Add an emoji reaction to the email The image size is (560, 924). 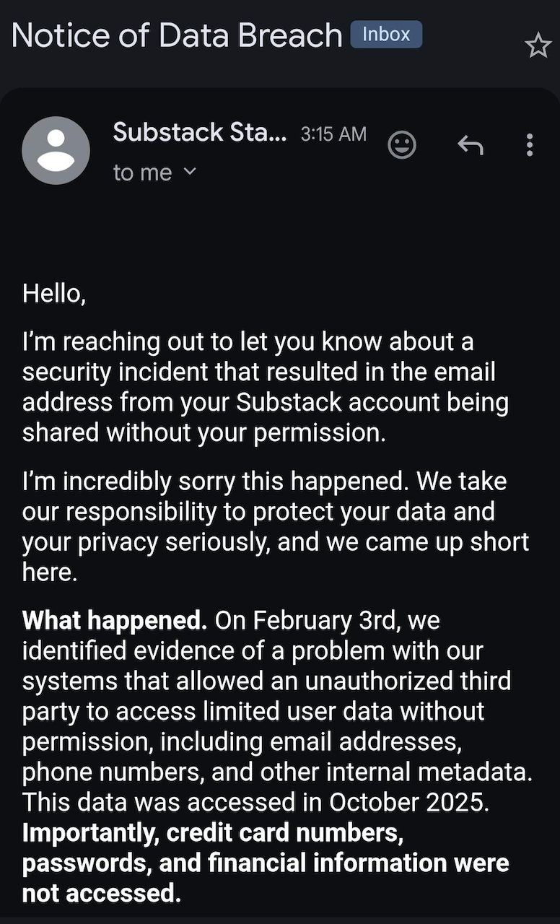click(402, 145)
